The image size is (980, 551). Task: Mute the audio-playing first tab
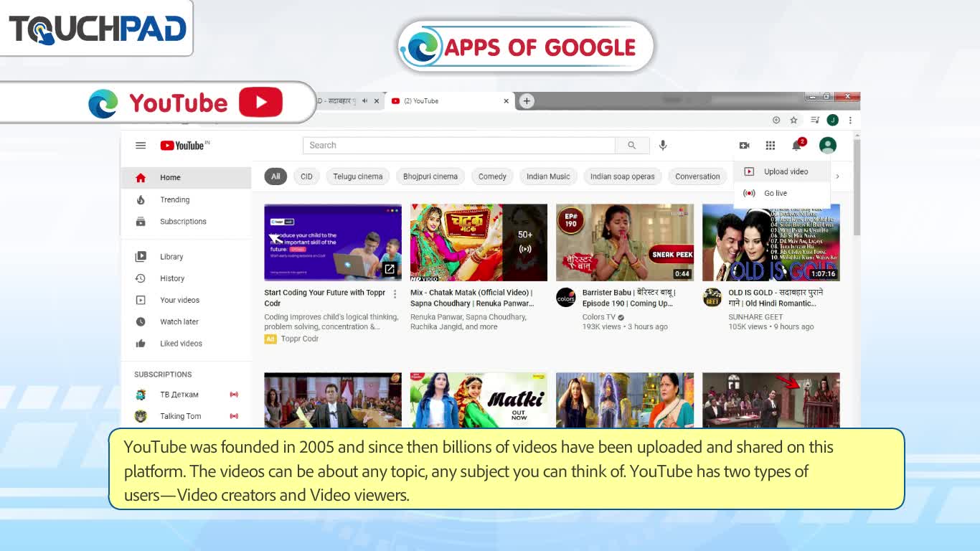pos(365,101)
